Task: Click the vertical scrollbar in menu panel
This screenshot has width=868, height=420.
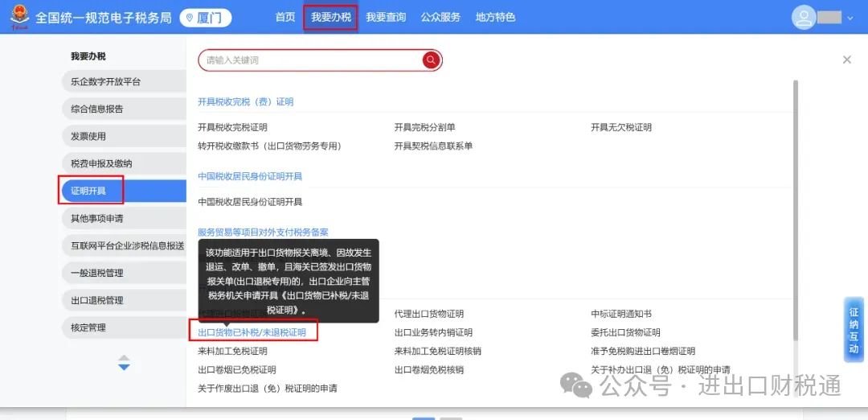Action: tap(796, 211)
